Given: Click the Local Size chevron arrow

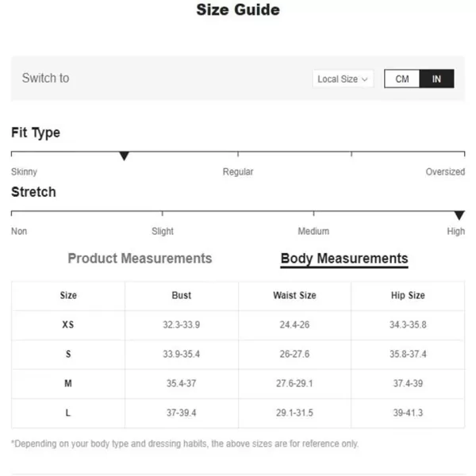Looking at the screenshot, I should (365, 79).
